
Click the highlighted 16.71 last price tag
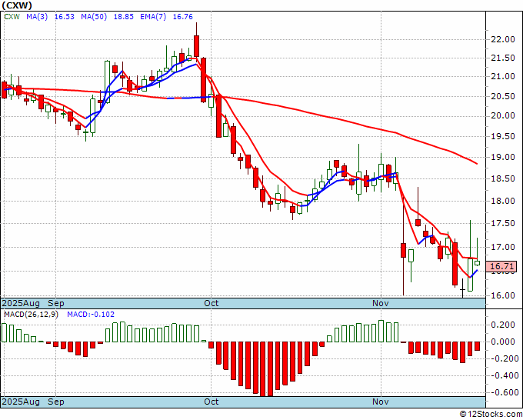point(501,266)
